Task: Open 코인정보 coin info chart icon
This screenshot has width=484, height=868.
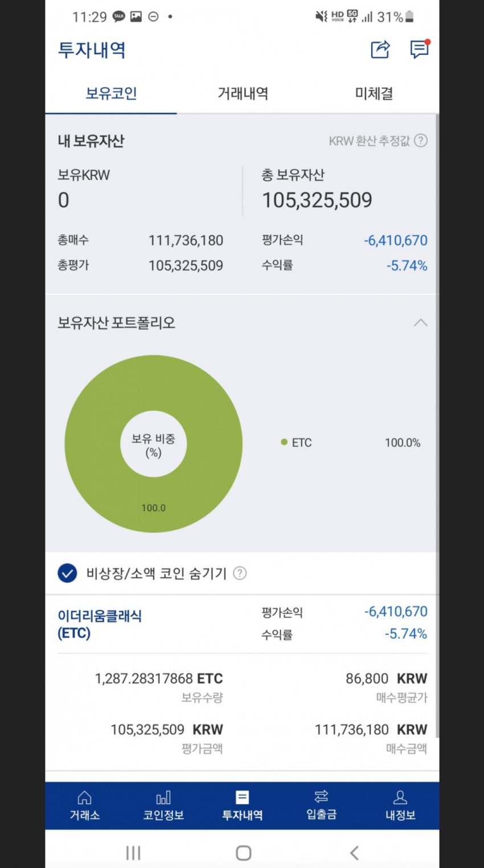Action: [x=163, y=797]
